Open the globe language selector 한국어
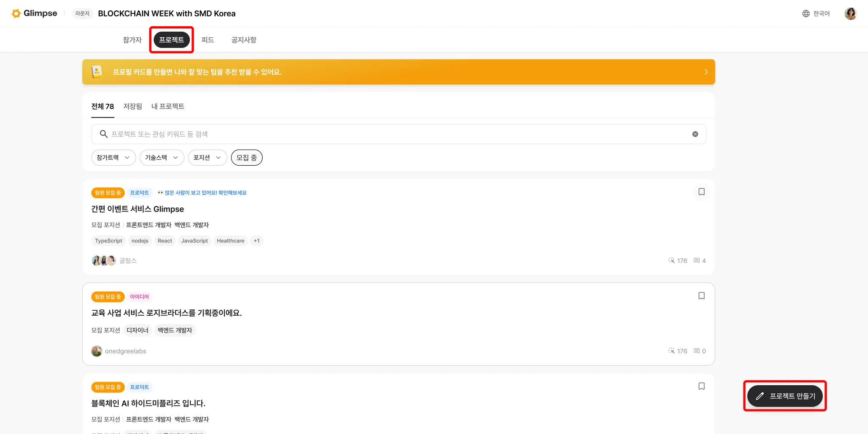 coord(816,14)
